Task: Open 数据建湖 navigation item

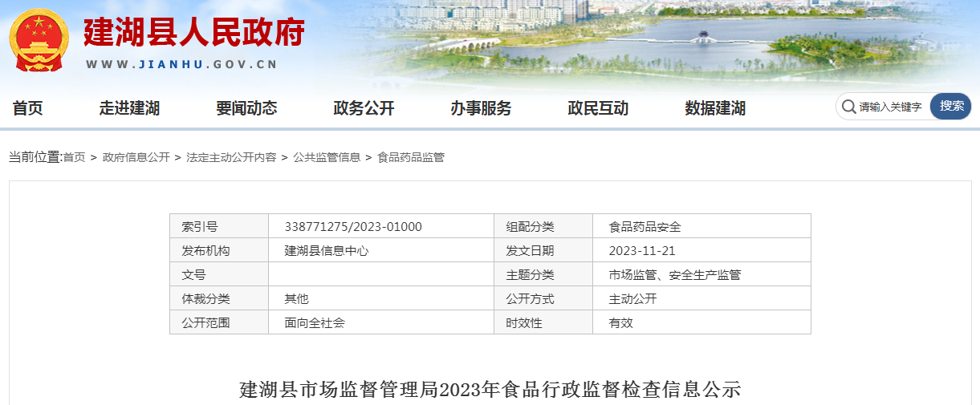Action: pyautogui.click(x=715, y=108)
